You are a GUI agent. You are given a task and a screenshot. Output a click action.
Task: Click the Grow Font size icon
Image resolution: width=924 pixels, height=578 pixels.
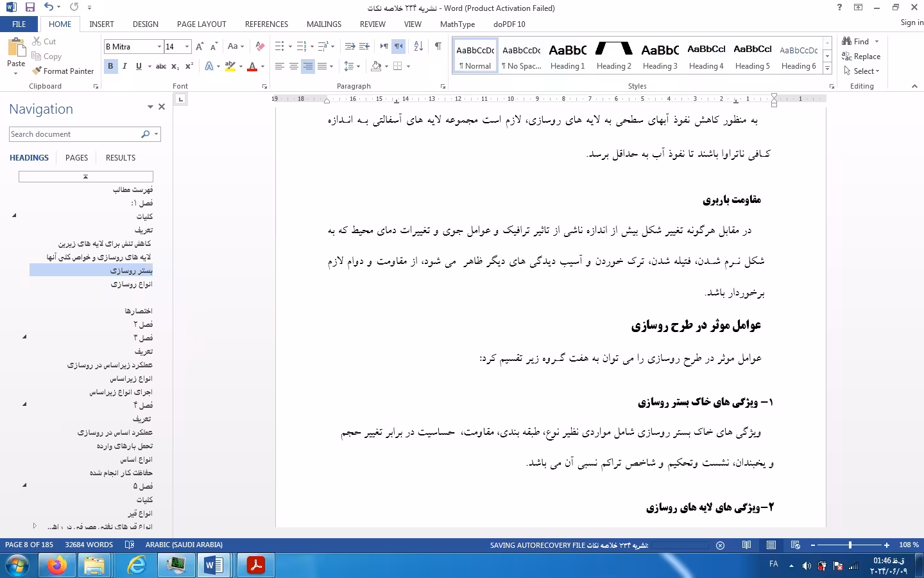[200, 46]
